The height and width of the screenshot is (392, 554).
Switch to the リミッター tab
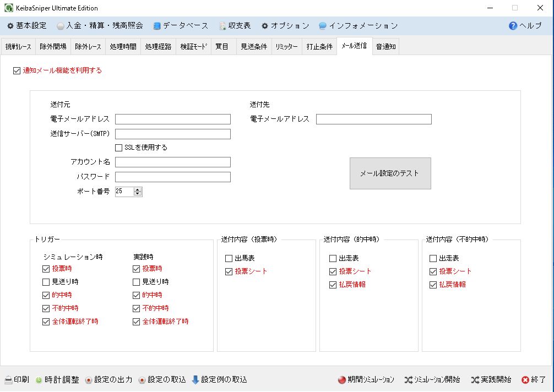tap(287, 47)
